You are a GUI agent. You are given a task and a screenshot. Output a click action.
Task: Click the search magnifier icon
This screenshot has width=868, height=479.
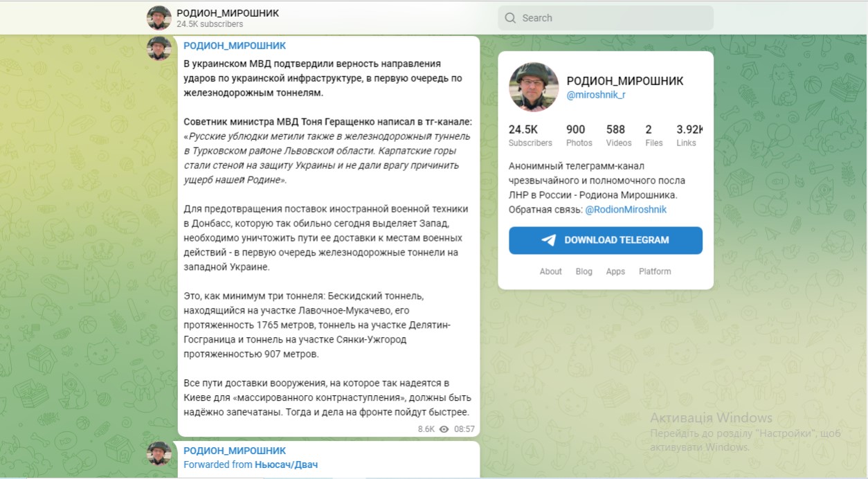pos(511,18)
